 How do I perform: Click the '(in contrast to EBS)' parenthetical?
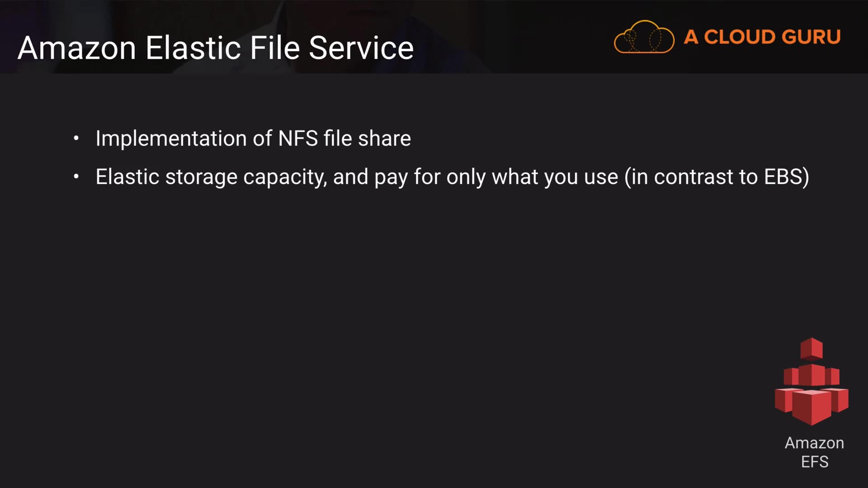pos(717,177)
